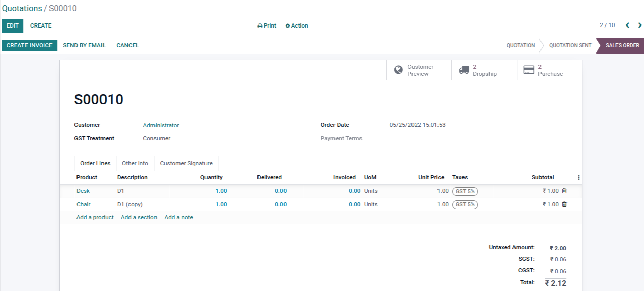Viewport: 644px width, 291px height.
Task: Go to next record arrow
Action: (640, 25)
